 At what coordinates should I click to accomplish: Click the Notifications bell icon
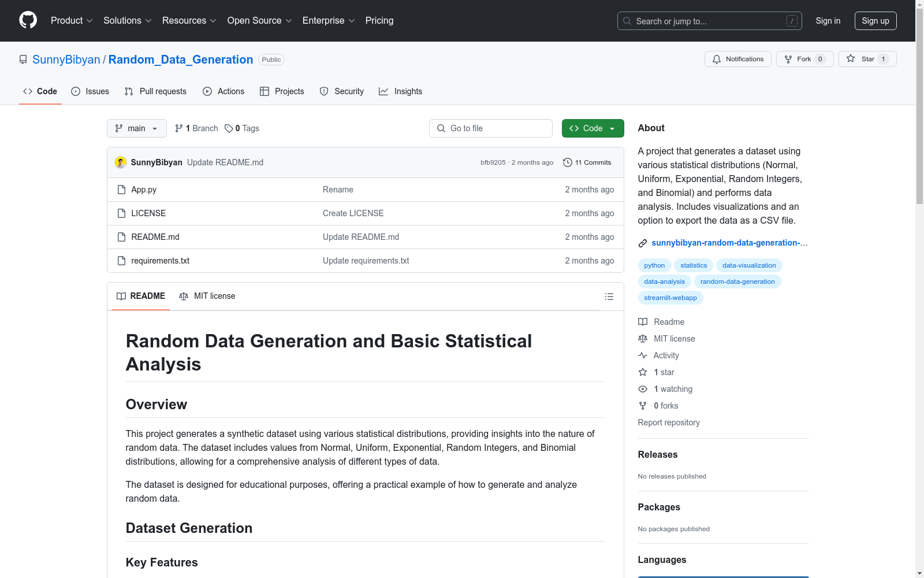[717, 59]
